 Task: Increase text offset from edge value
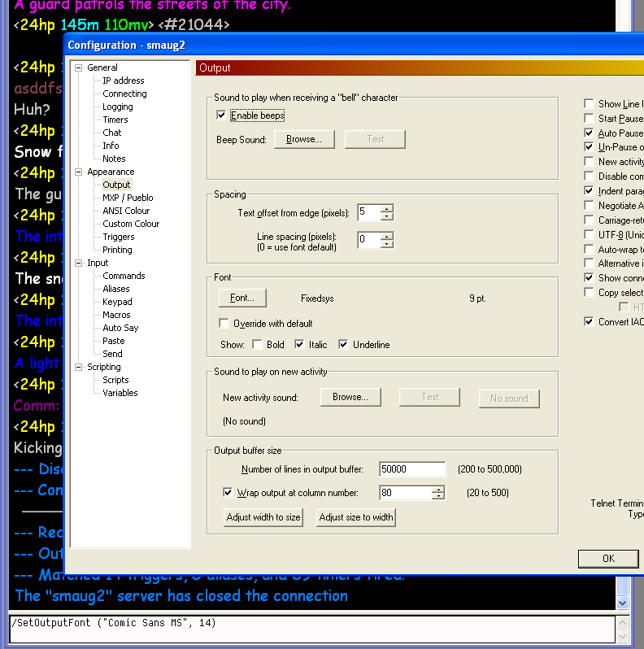click(387, 208)
